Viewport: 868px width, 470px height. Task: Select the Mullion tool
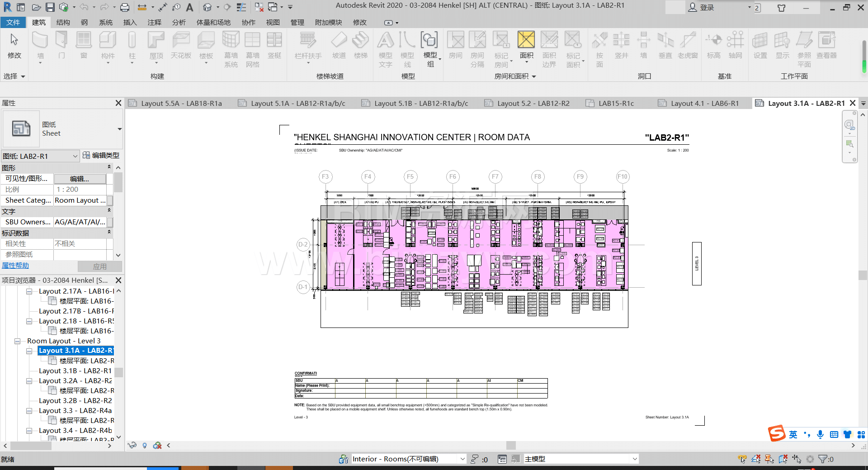pyautogui.click(x=274, y=45)
